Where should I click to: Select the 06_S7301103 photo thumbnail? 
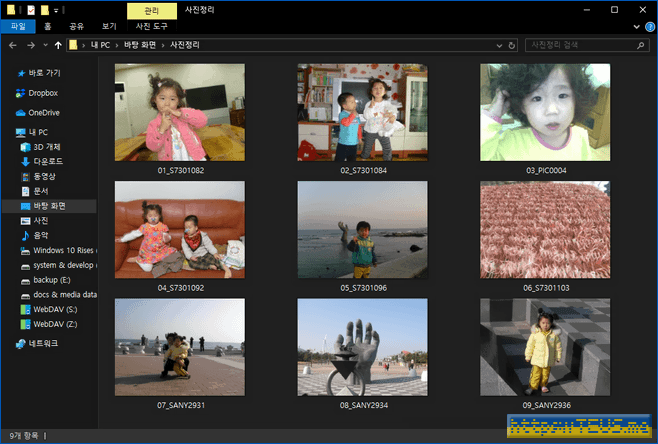pos(544,230)
